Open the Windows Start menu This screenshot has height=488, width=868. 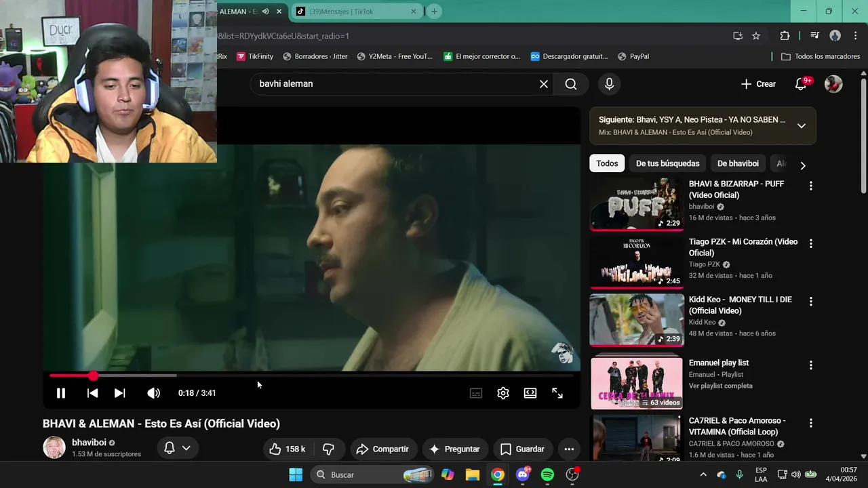tap(296, 474)
